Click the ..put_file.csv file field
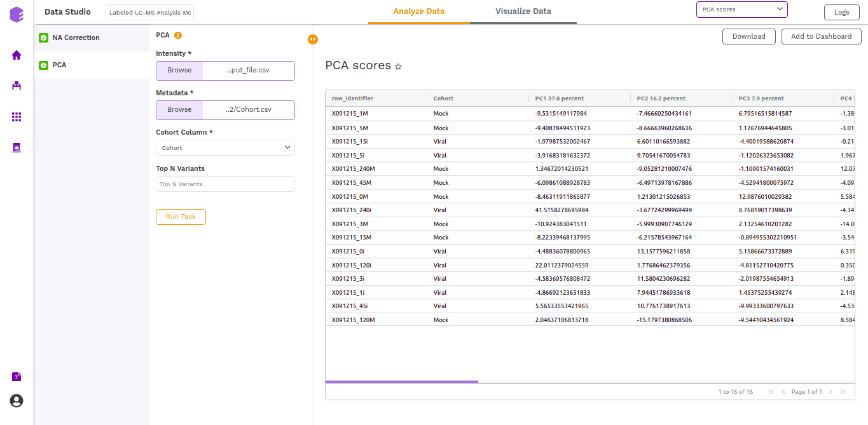The height and width of the screenshot is (425, 868). coord(249,71)
